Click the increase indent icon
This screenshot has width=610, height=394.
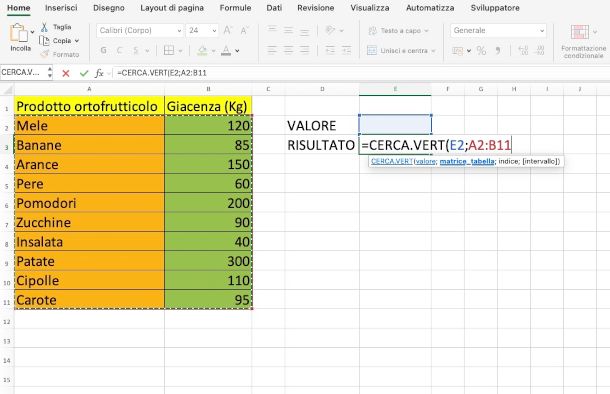tap(346, 50)
